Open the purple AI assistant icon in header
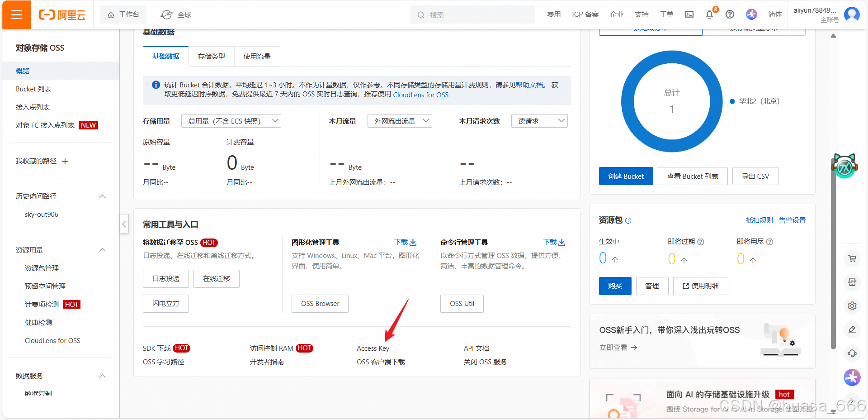Viewport: 868px width, 420px height. pyautogui.click(x=751, y=14)
